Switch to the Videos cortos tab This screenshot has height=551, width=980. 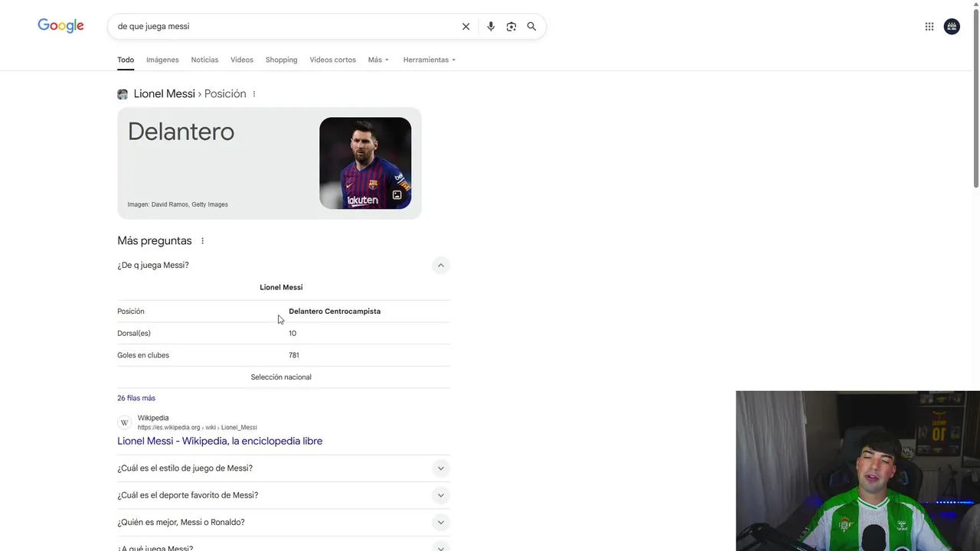332,60
